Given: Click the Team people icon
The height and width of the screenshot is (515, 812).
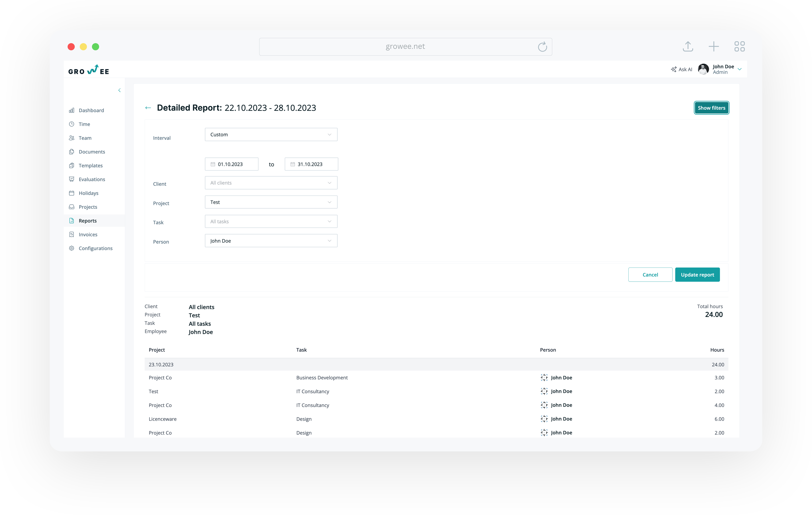Looking at the screenshot, I should pyautogui.click(x=72, y=138).
